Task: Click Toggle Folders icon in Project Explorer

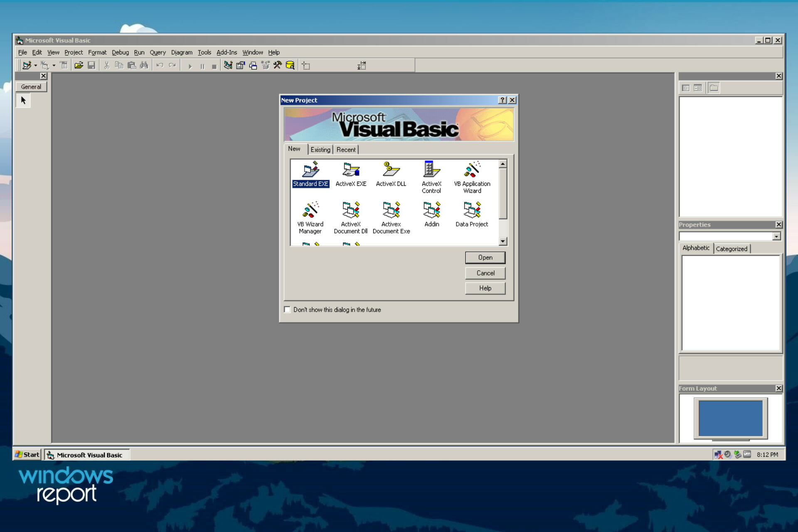Action: (714, 88)
